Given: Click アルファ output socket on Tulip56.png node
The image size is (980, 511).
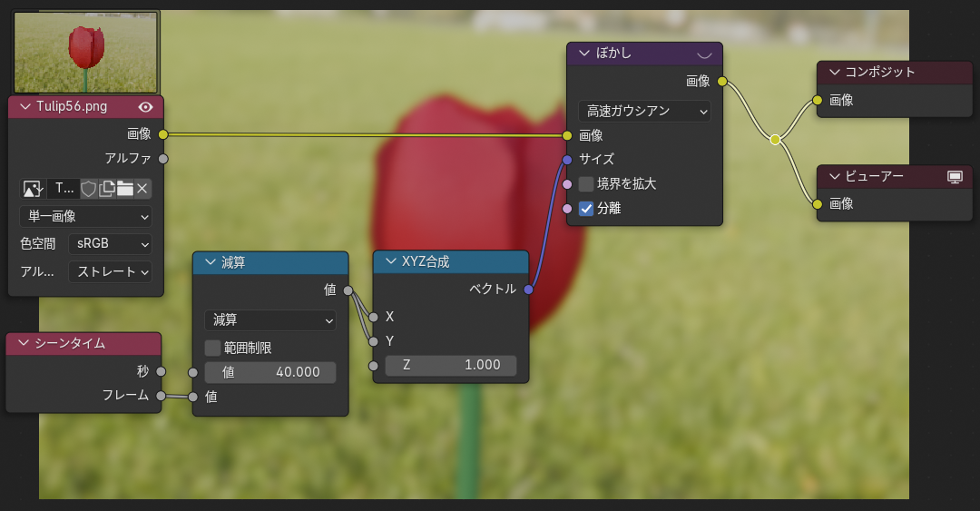Looking at the screenshot, I should pos(163,159).
